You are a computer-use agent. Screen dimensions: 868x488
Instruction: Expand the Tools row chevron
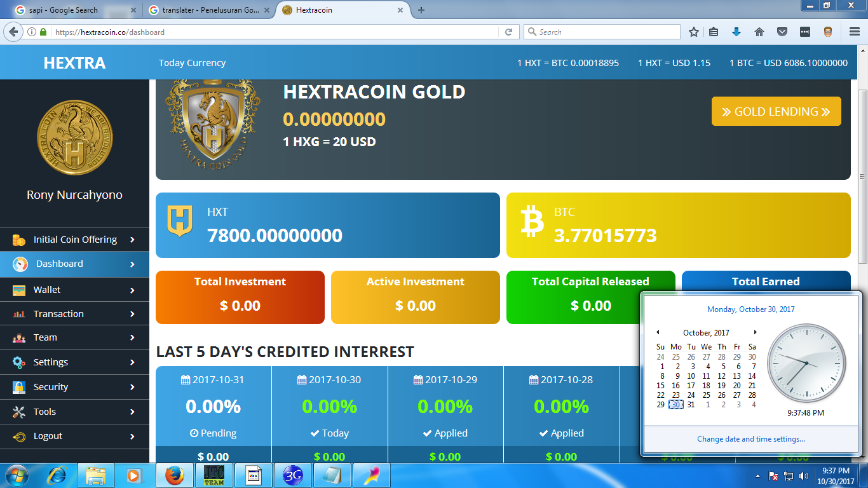tap(132, 412)
